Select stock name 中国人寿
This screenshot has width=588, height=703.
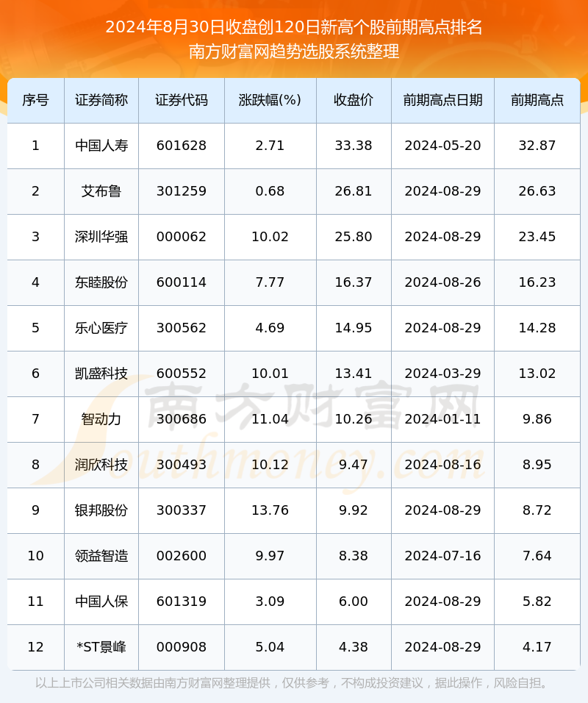click(x=101, y=146)
